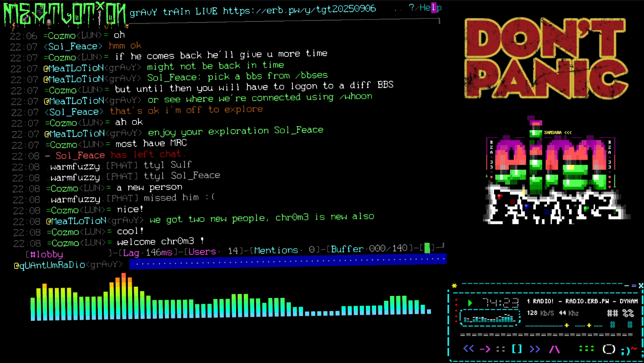This screenshot has height=363, width=644.
Task: Toggle repeat with the () button
Action: point(609,349)
